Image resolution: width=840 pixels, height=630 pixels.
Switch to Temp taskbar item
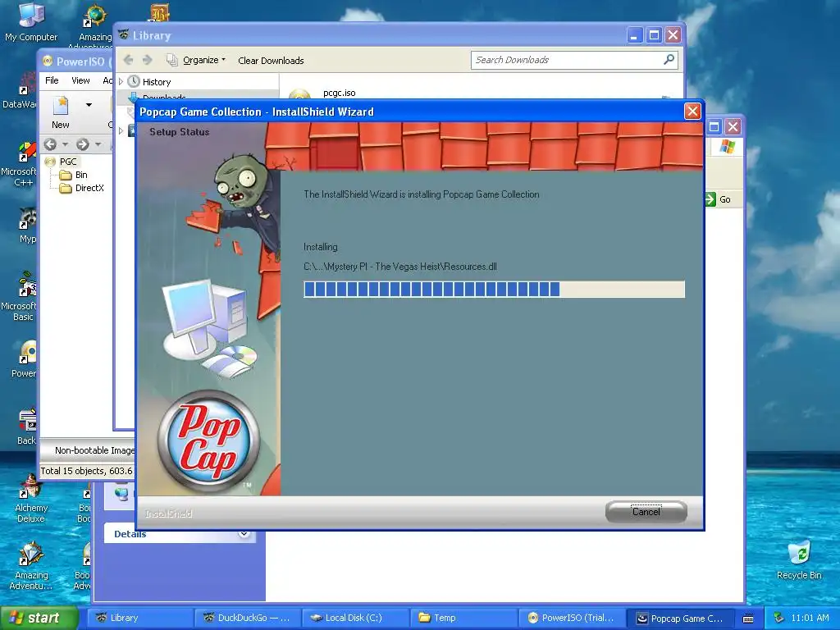click(464, 618)
